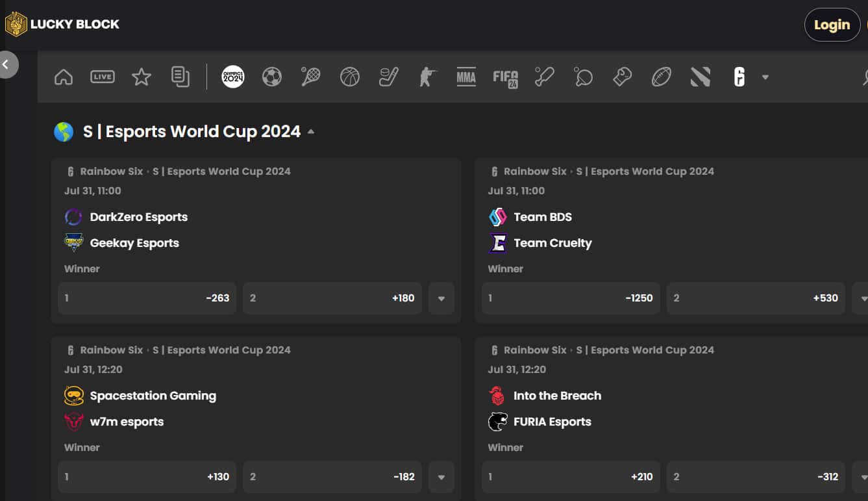Open Into the Breach team name
Image resolution: width=868 pixels, height=501 pixels.
point(557,396)
